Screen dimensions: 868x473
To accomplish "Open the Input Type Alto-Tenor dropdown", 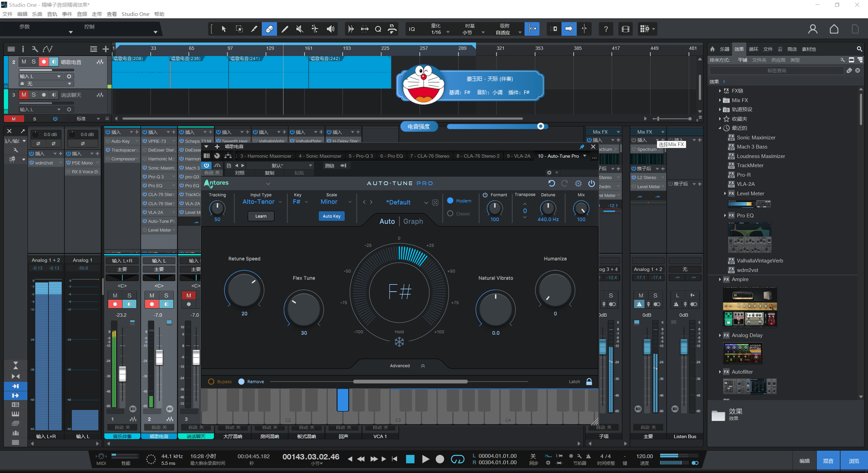I will point(262,202).
